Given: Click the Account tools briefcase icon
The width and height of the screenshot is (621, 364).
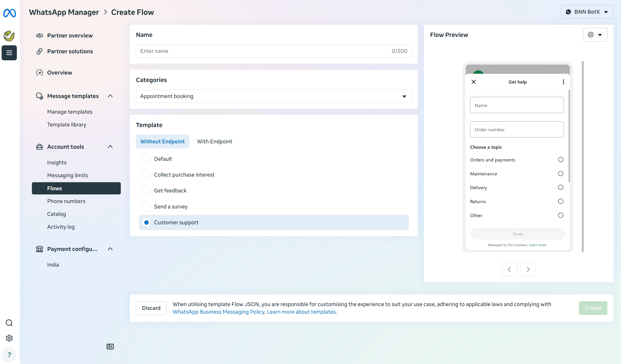Looking at the screenshot, I should point(40,147).
